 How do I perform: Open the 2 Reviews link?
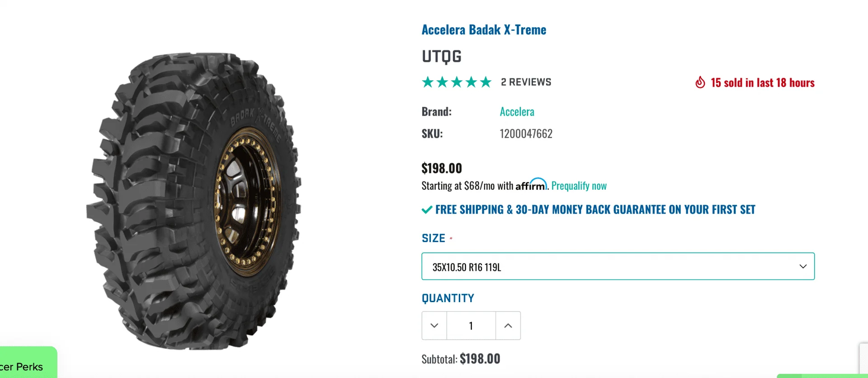pos(526,82)
